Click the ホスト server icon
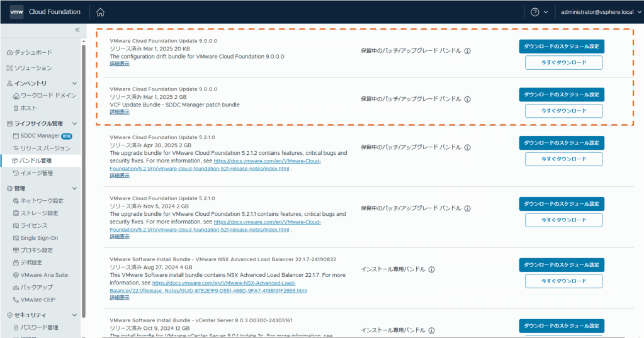Image resolution: width=644 pixels, height=338 pixels. [16, 108]
